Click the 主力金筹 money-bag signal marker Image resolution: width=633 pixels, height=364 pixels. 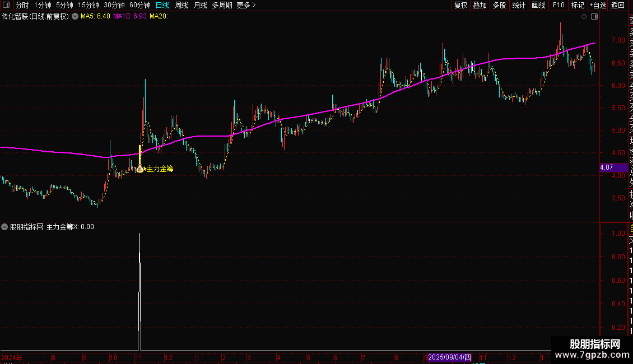pyautogui.click(x=139, y=169)
